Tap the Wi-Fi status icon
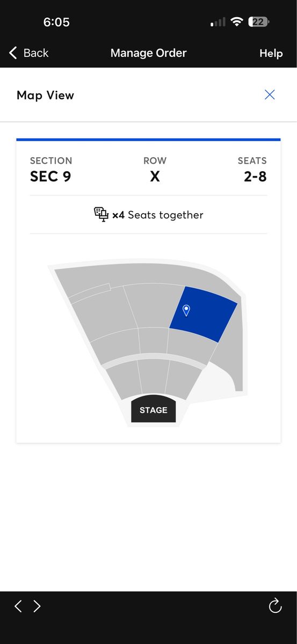Image resolution: width=297 pixels, height=644 pixels. [x=236, y=22]
